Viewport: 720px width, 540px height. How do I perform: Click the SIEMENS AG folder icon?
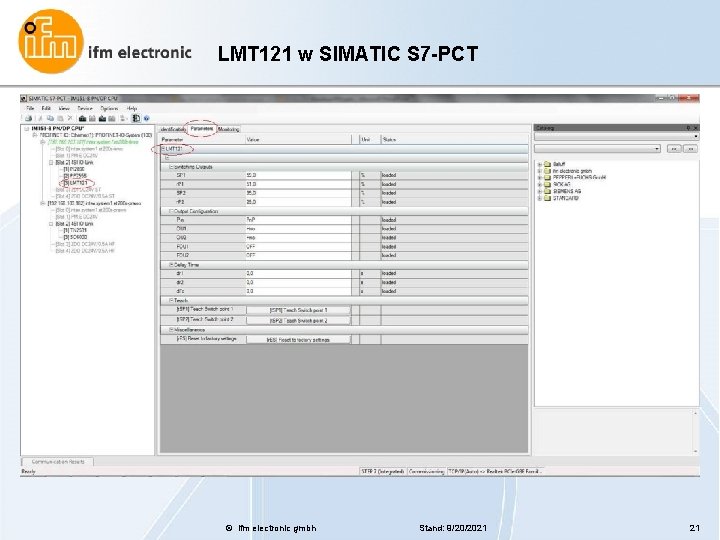tap(547, 191)
